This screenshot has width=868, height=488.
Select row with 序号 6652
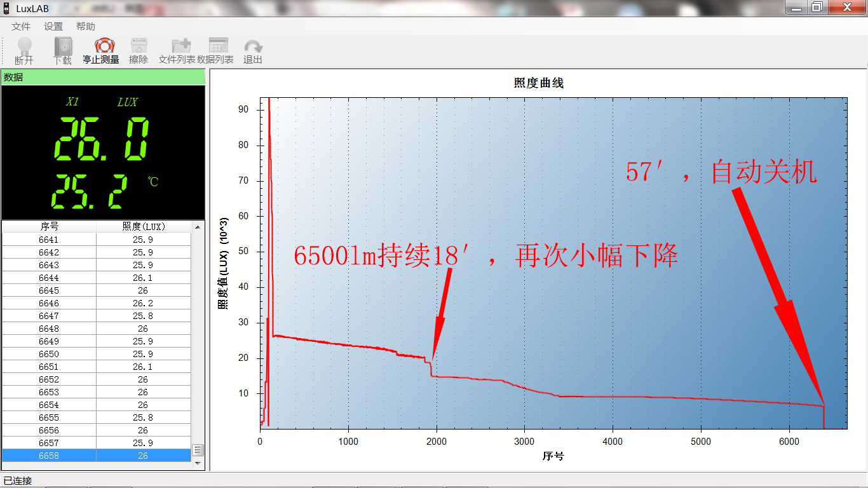pos(96,379)
